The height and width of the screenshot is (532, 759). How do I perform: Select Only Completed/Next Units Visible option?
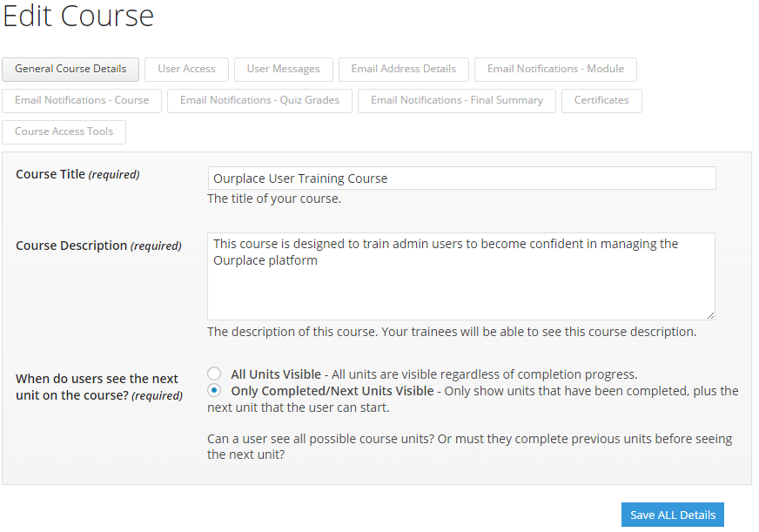[214, 390]
